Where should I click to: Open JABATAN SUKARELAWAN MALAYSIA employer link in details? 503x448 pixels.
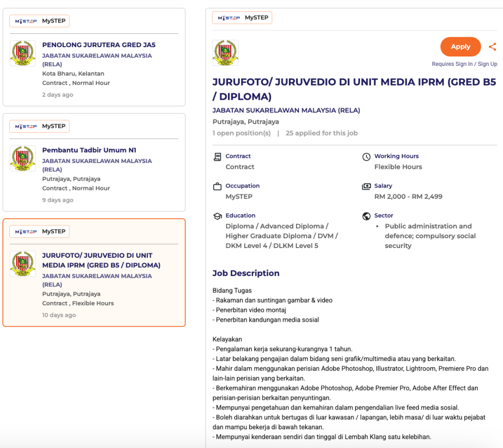click(x=286, y=111)
